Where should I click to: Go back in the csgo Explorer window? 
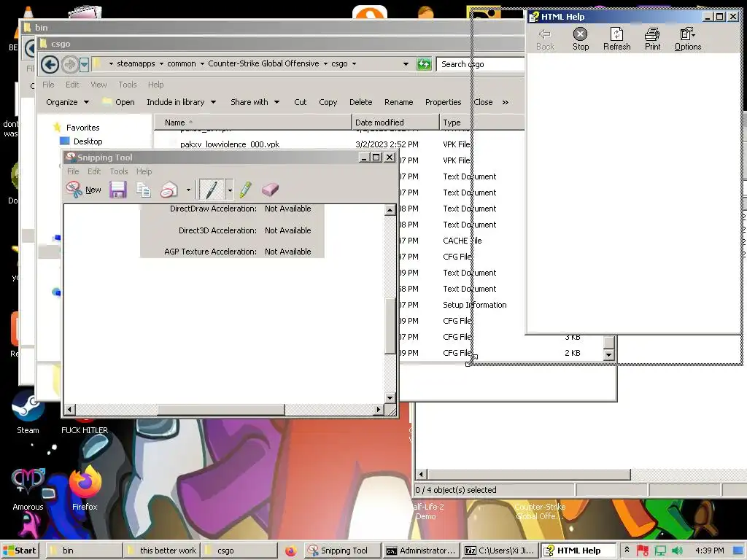point(50,64)
